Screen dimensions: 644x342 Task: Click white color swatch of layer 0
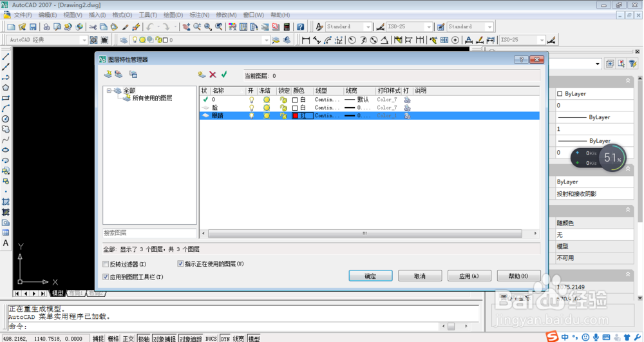(295, 100)
